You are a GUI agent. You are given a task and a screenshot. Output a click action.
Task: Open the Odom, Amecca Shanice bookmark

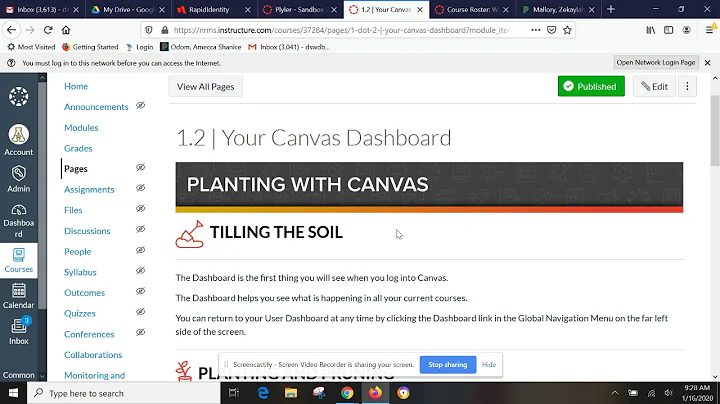coord(201,47)
